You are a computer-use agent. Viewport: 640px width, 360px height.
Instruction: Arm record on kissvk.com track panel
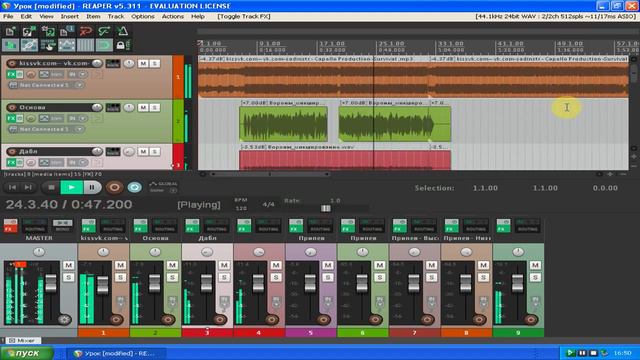[x=12, y=63]
